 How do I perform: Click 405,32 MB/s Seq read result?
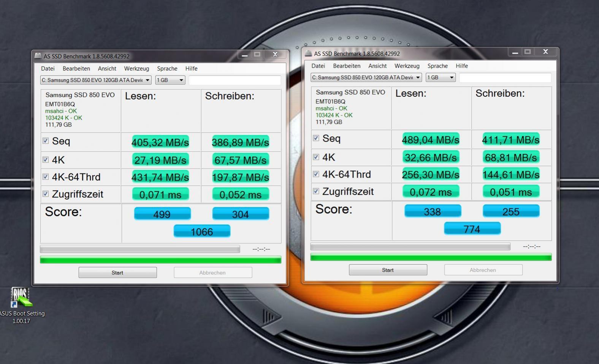pyautogui.click(x=160, y=142)
